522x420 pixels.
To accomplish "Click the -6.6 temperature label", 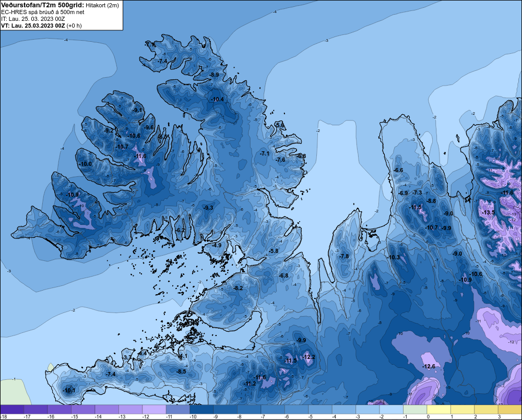I will click(398, 170).
